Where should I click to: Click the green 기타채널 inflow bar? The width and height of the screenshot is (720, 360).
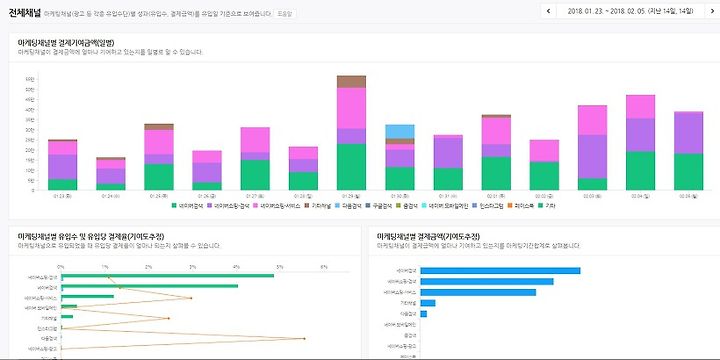pyautogui.click(x=67, y=317)
